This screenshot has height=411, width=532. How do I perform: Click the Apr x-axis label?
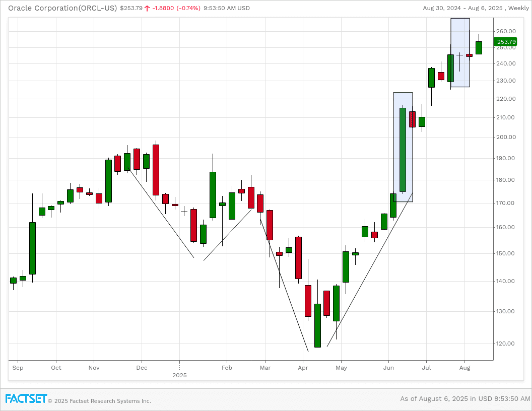[x=303, y=368]
